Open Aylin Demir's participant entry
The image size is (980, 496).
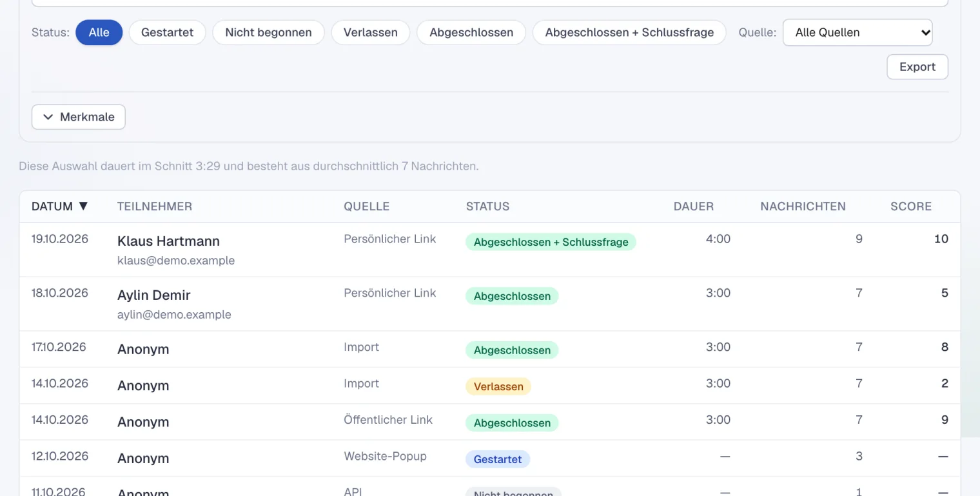pos(154,295)
